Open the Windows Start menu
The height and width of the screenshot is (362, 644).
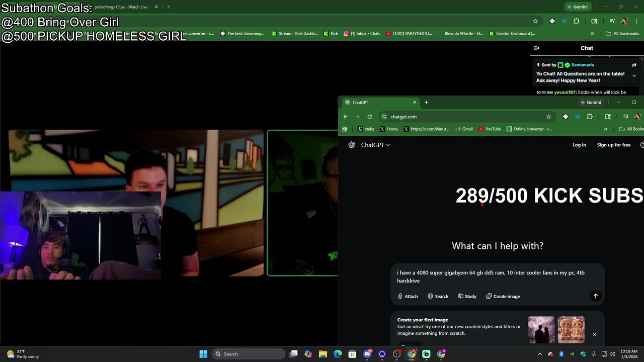[203, 354]
